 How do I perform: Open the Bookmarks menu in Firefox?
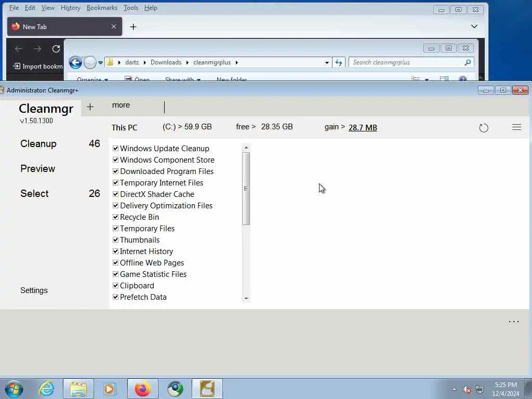102,8
